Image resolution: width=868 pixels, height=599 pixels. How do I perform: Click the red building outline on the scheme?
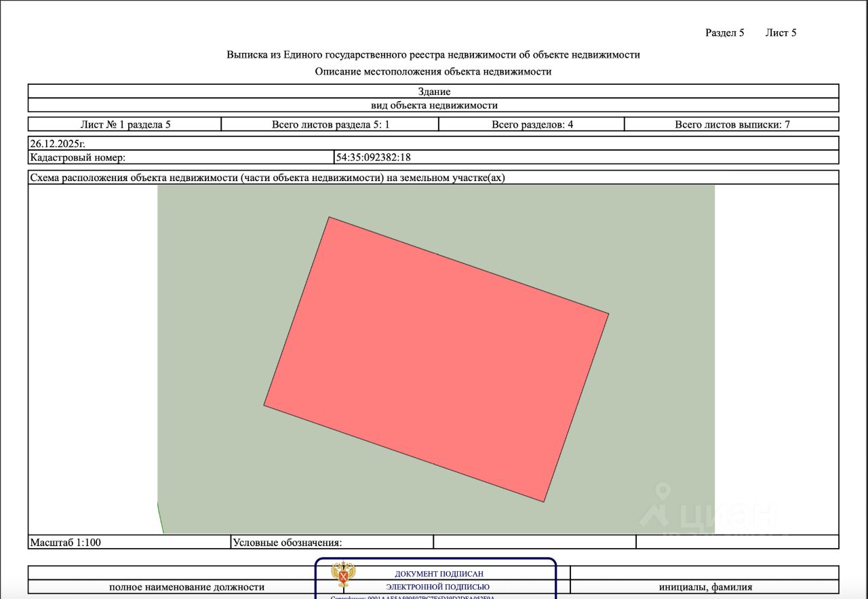436,360
